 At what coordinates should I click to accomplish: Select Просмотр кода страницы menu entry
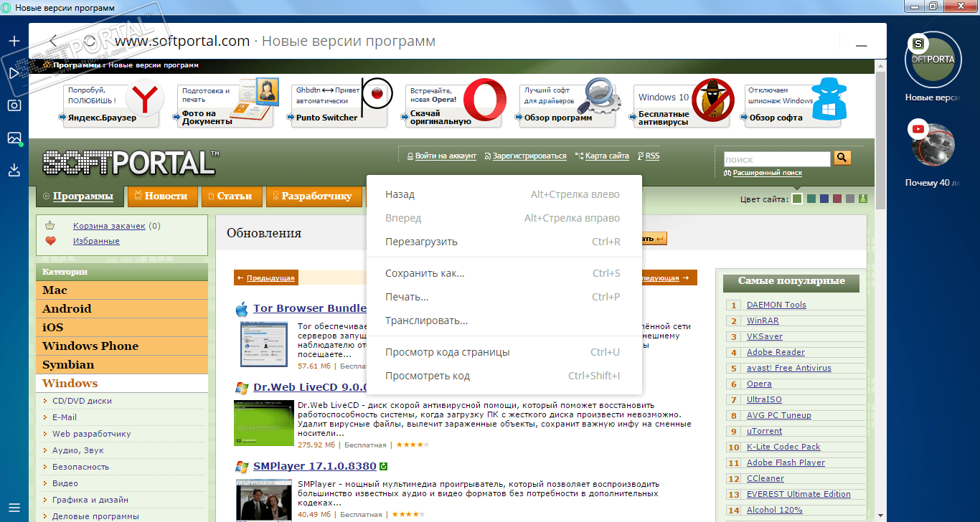click(x=504, y=352)
